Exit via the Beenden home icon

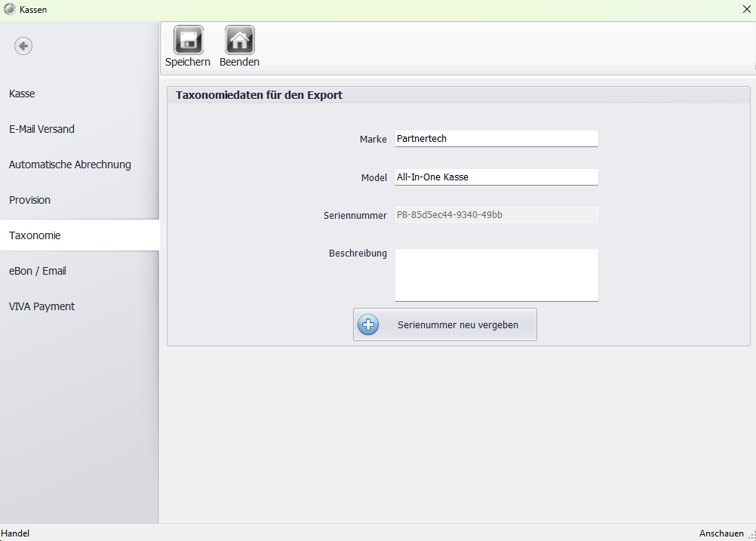(x=239, y=41)
